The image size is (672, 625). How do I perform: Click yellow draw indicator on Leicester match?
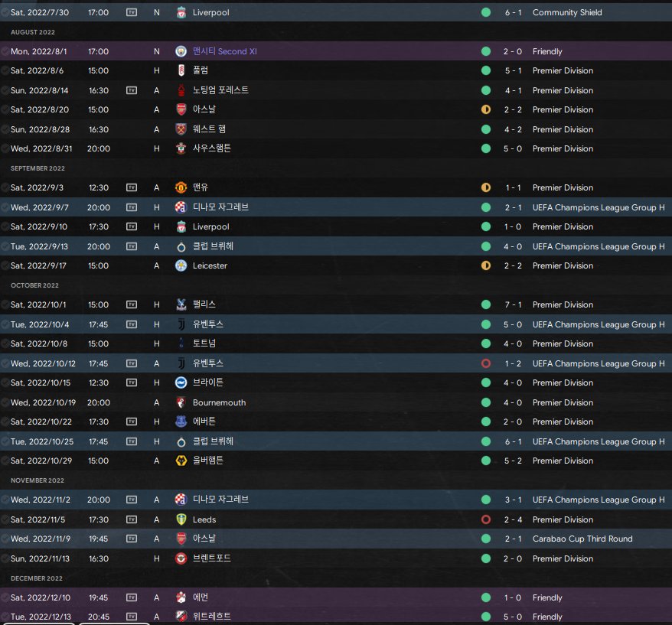point(485,265)
